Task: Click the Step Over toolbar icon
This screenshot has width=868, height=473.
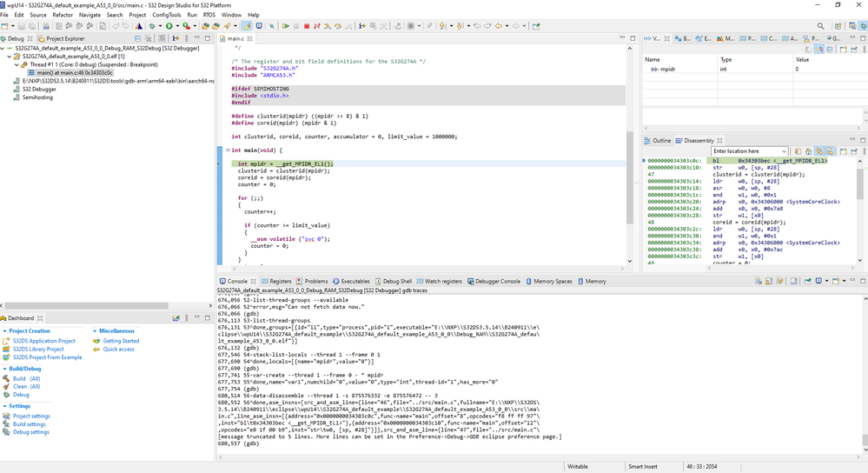Action: pyautogui.click(x=338, y=26)
